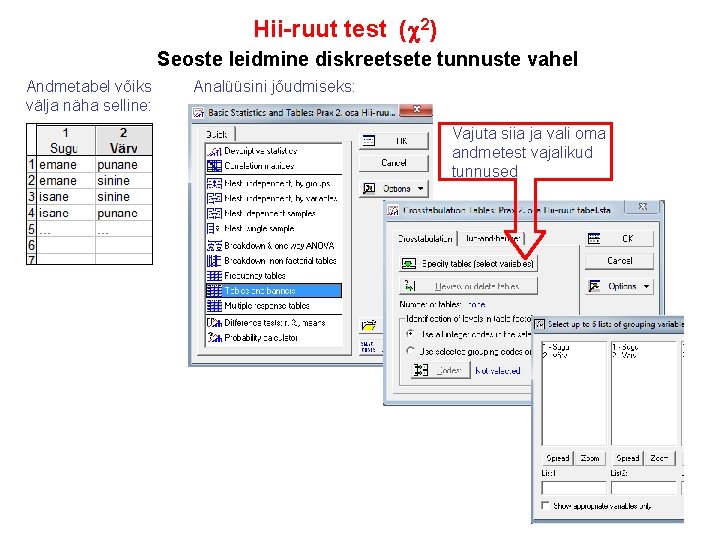Click Spread button under first variable list
The height and width of the screenshot is (540, 720).
point(557,458)
